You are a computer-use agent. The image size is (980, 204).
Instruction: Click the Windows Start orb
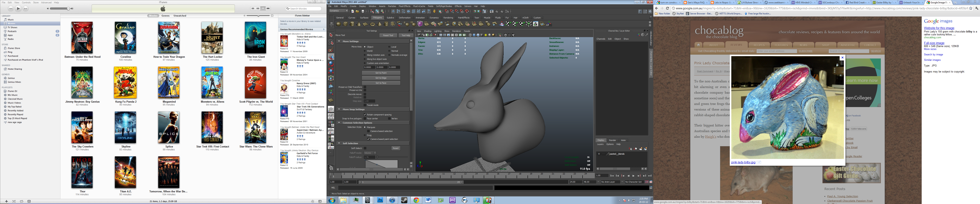332,200
